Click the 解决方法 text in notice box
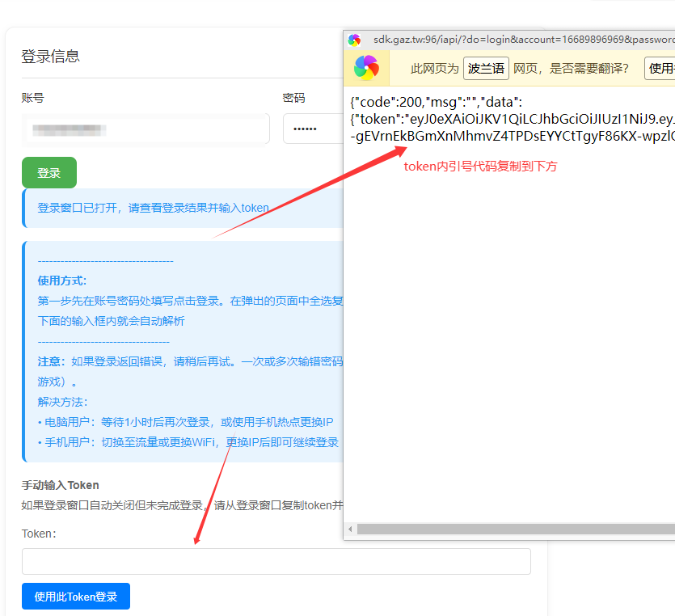675x616 pixels. point(62,402)
